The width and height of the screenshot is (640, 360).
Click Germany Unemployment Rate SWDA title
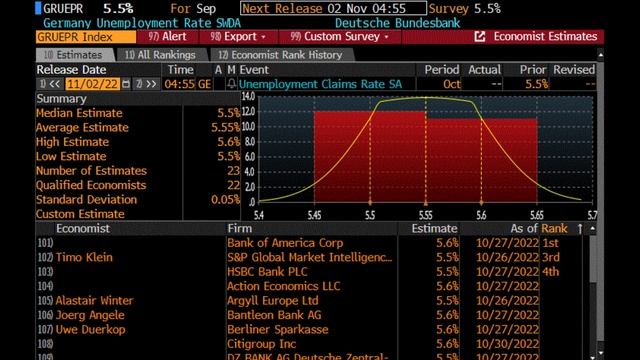142,23
